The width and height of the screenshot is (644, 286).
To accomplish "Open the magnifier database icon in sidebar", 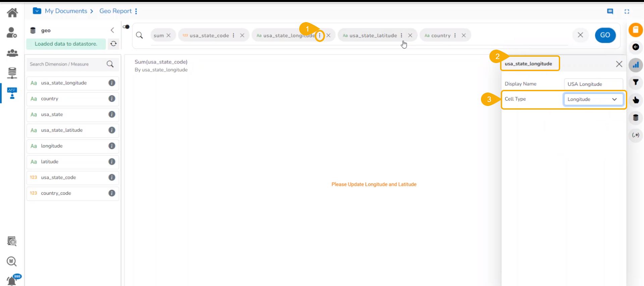I will point(12,261).
